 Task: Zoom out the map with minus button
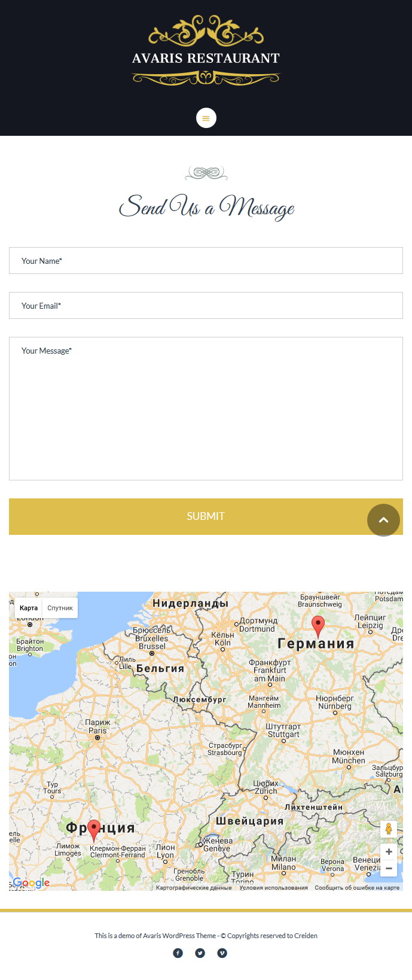389,868
